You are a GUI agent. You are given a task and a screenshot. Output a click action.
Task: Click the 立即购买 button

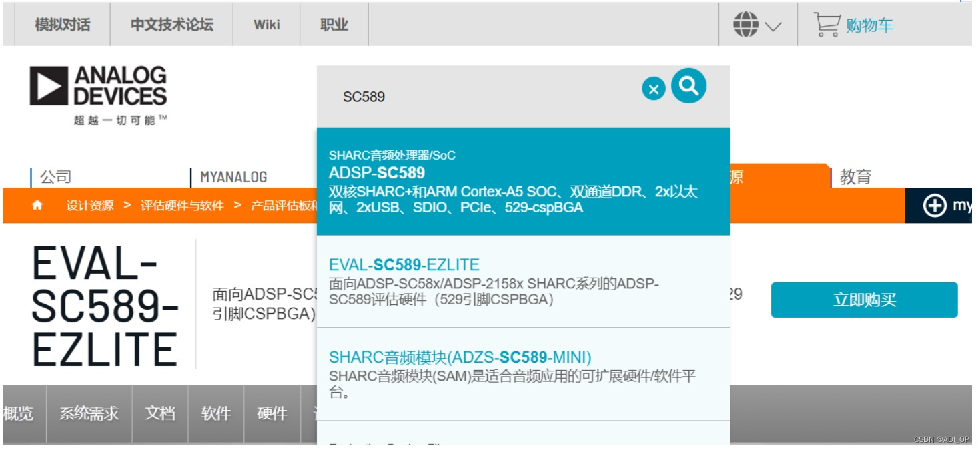tap(864, 300)
